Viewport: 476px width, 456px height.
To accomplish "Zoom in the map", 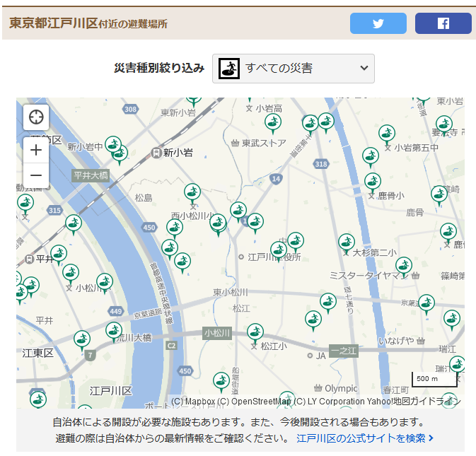I will click(x=36, y=150).
